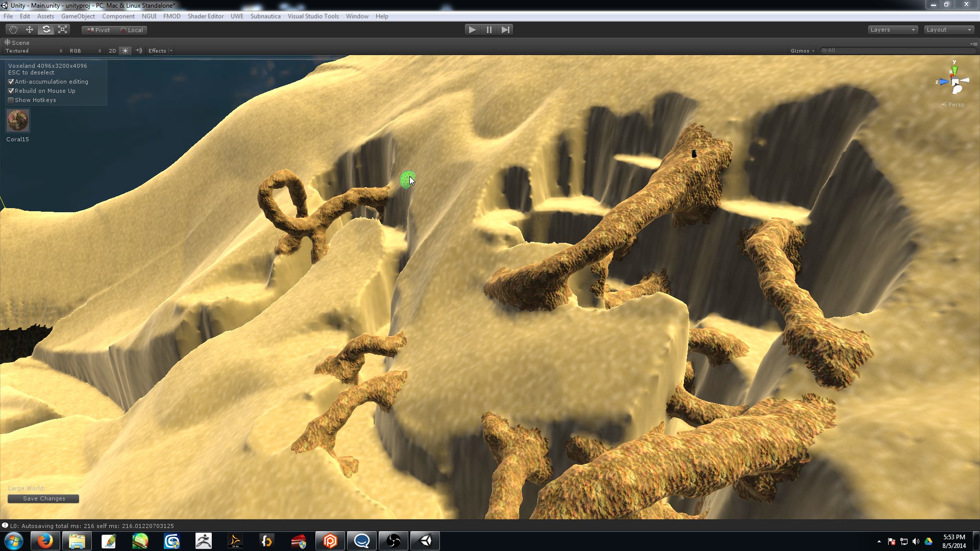
Task: Select the Coral15 material thumbnail
Action: 18,120
